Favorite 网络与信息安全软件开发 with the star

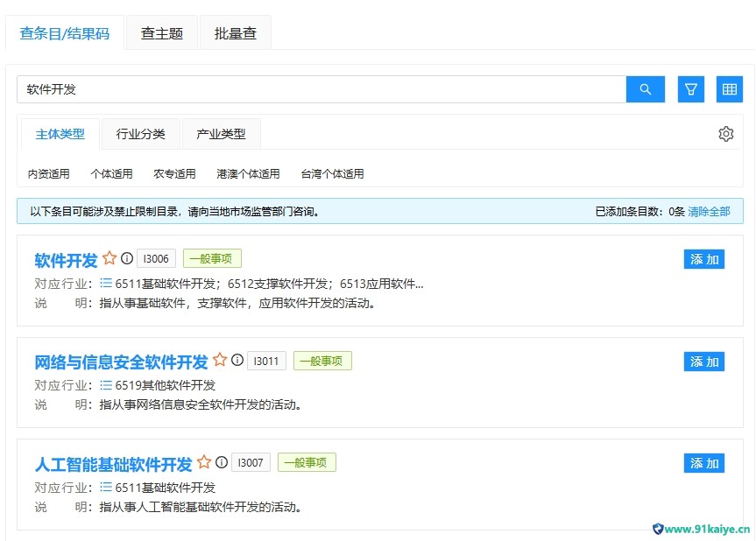coord(220,360)
